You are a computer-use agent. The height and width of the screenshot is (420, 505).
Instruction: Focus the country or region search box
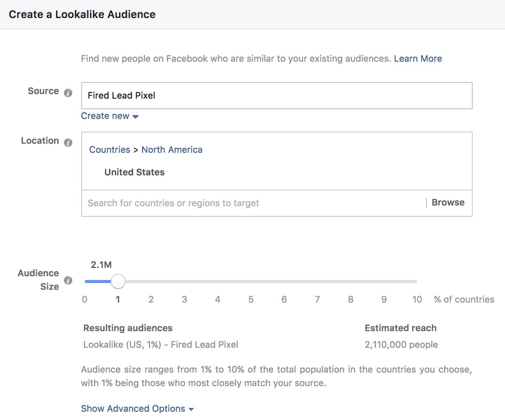pyautogui.click(x=252, y=203)
